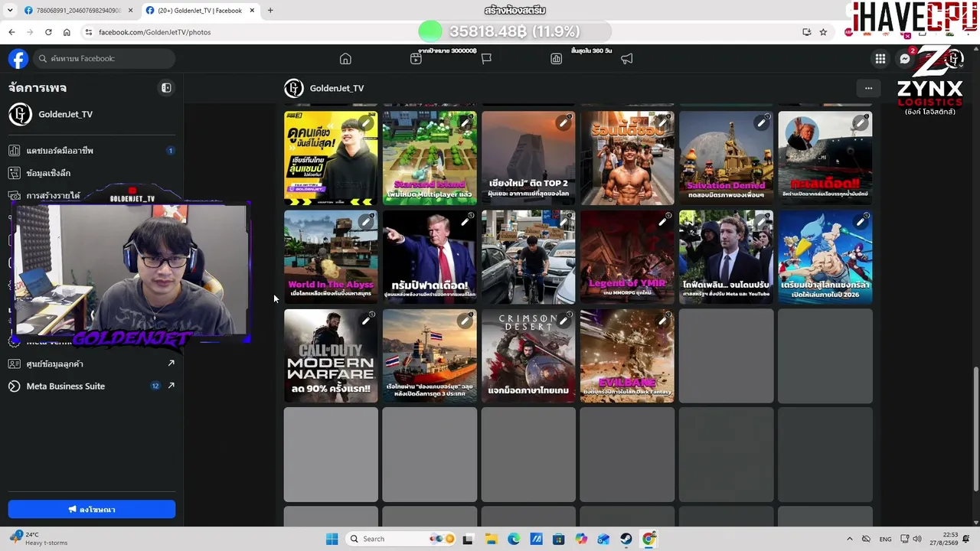View site information icon in address bar

point(89,32)
